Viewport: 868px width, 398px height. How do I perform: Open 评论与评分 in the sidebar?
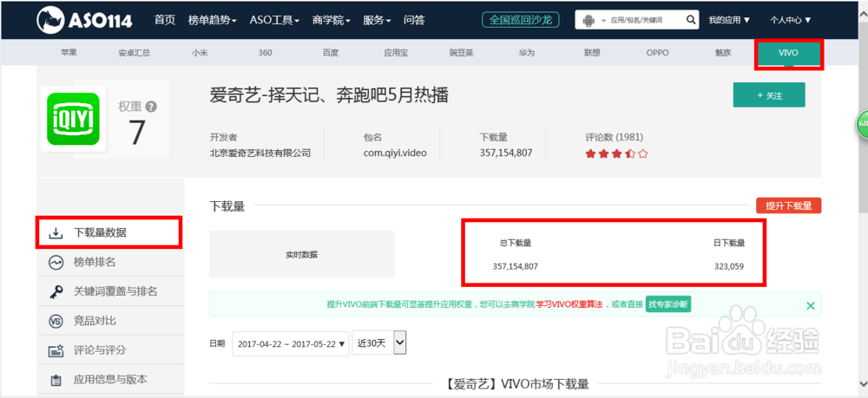point(109,350)
